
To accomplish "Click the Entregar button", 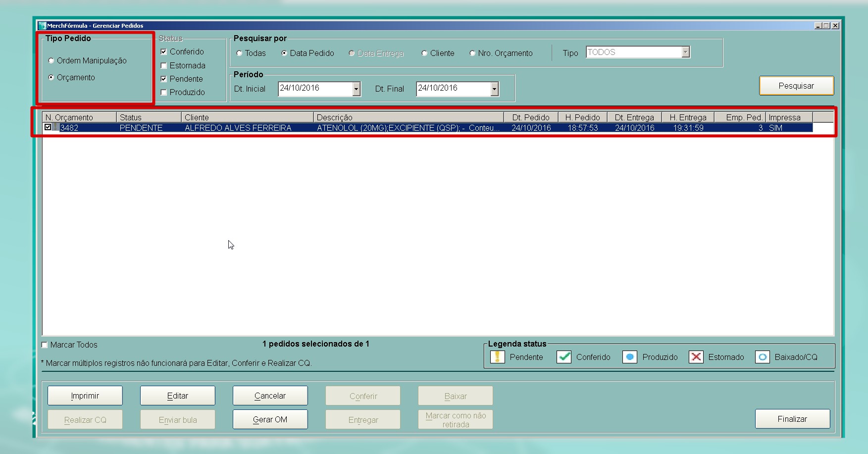I will coord(363,419).
